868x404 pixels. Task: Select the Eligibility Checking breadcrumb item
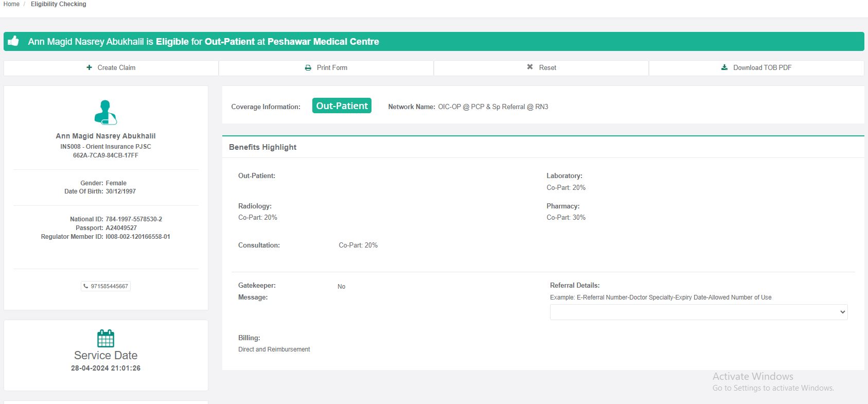pos(58,4)
